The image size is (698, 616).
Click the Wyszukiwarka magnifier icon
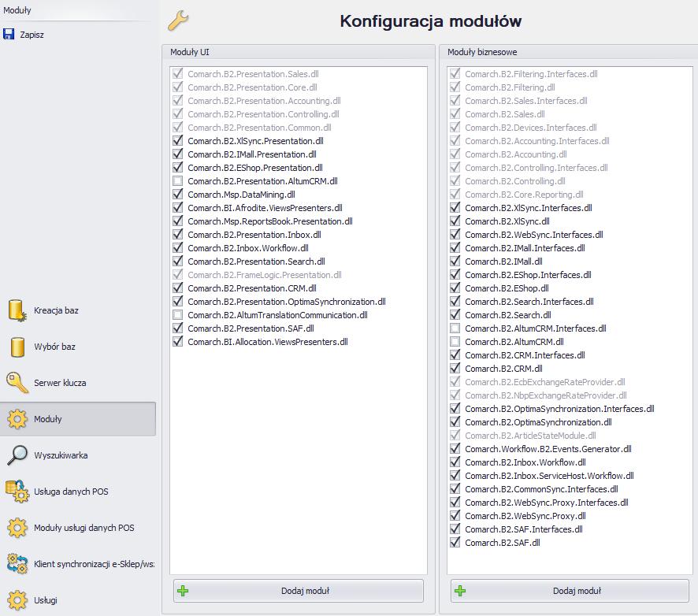(17, 455)
